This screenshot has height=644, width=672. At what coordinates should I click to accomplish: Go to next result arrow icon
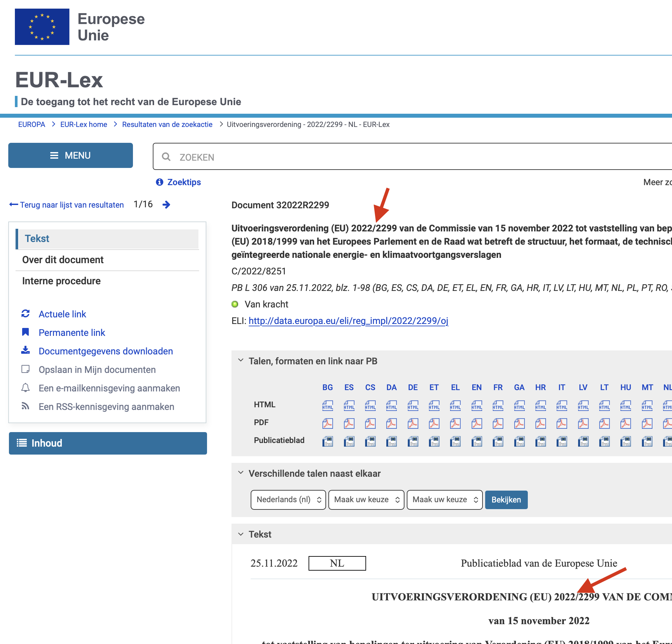[166, 205]
